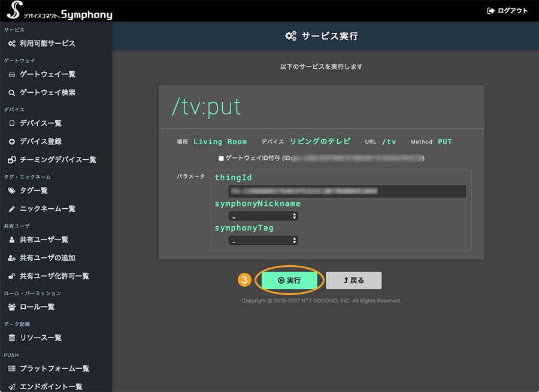The width and height of the screenshot is (539, 392).
Task: Open ニックネーム一覧 in sidebar
Action: [47, 208]
